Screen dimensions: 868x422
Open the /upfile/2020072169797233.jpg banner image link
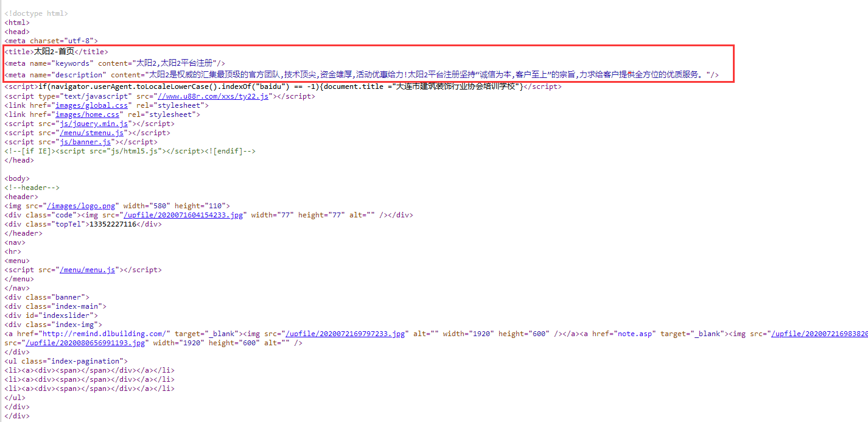point(346,334)
